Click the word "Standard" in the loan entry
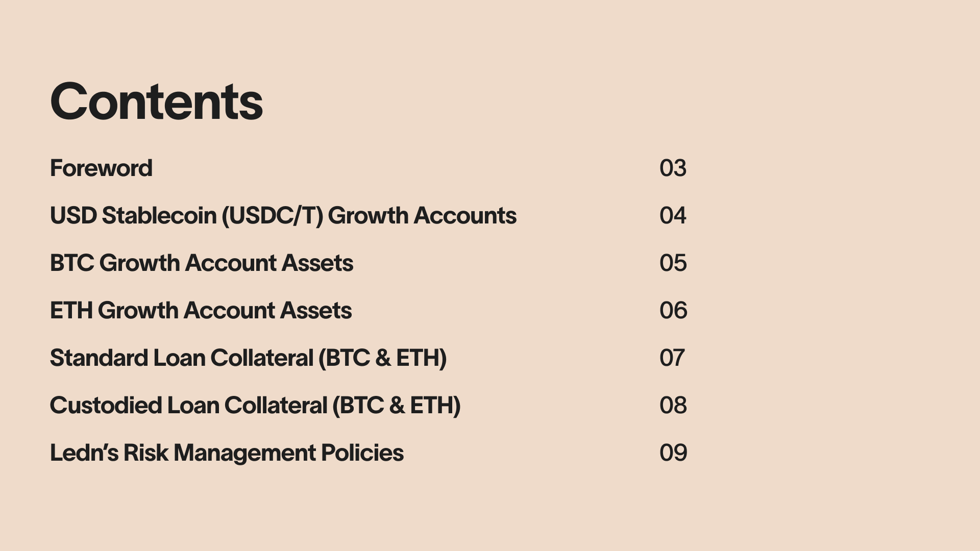 99,358
